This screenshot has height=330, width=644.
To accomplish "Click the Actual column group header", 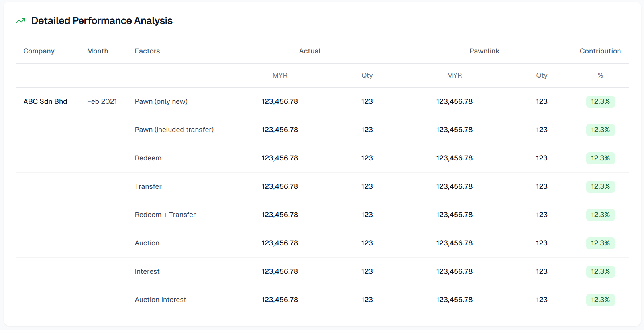I will pyautogui.click(x=310, y=51).
